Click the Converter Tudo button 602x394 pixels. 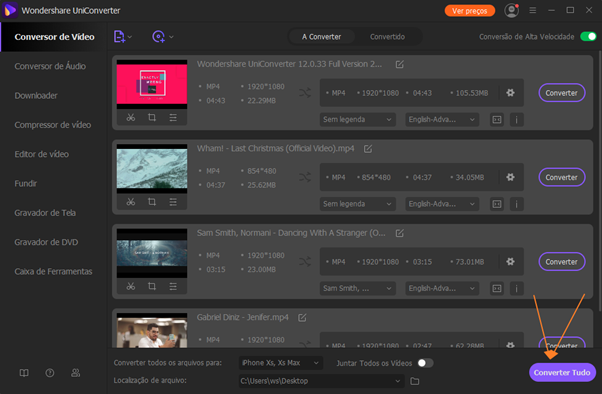click(562, 372)
